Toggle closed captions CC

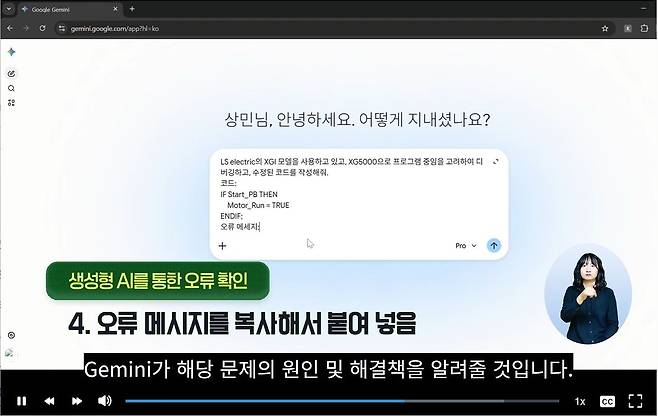[607, 401]
